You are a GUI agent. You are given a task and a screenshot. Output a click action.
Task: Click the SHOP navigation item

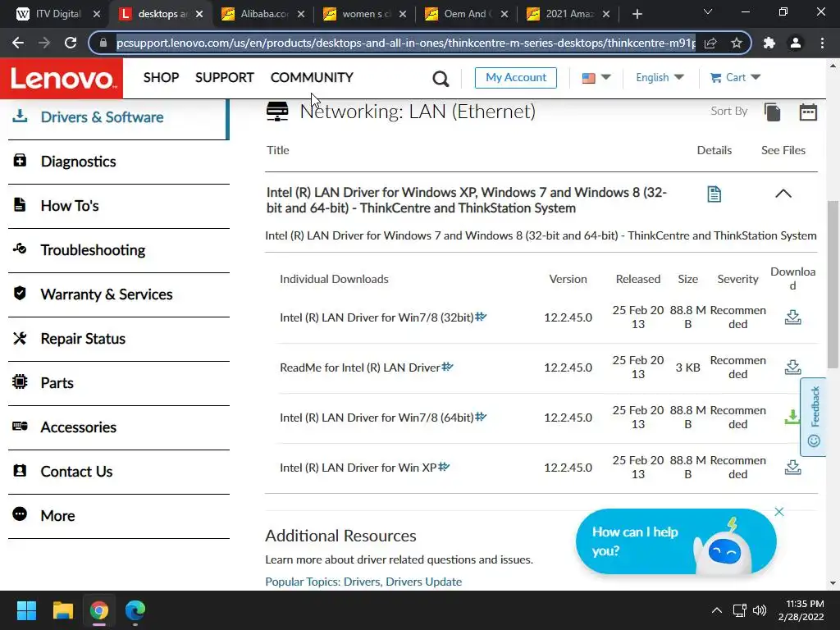(161, 78)
